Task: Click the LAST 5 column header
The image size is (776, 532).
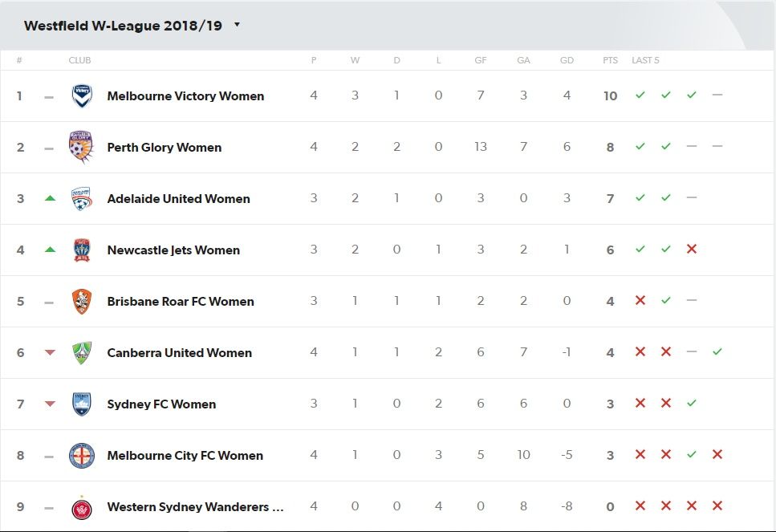Action: point(645,60)
